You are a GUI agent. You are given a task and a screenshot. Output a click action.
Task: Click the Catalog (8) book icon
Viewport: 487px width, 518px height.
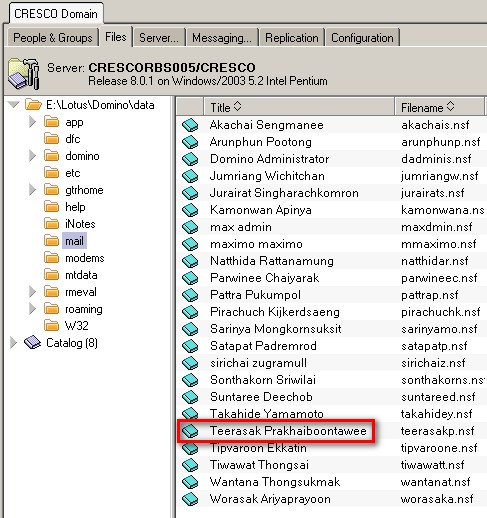pos(32,343)
